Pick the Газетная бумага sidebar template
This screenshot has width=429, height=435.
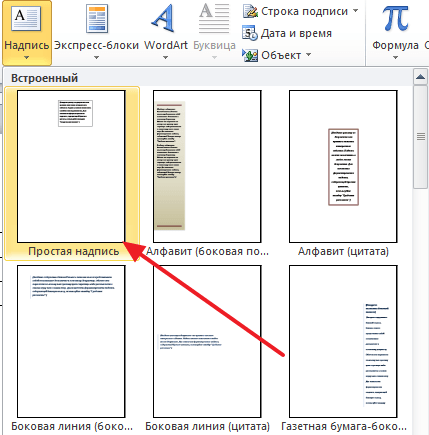[x=343, y=341]
